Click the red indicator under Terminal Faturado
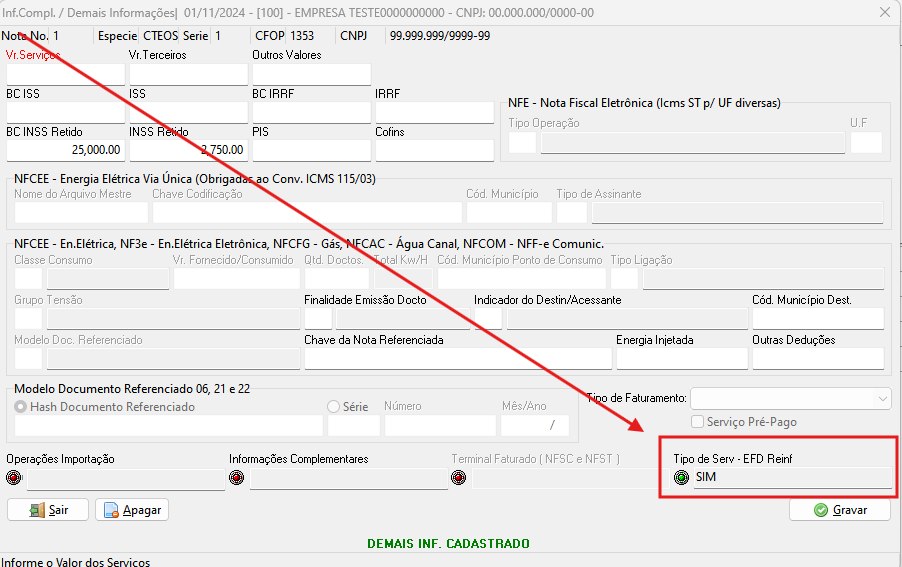The width and height of the screenshot is (902, 567). (460, 478)
